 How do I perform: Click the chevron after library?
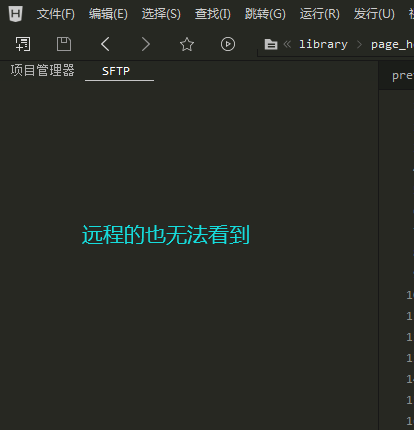359,44
